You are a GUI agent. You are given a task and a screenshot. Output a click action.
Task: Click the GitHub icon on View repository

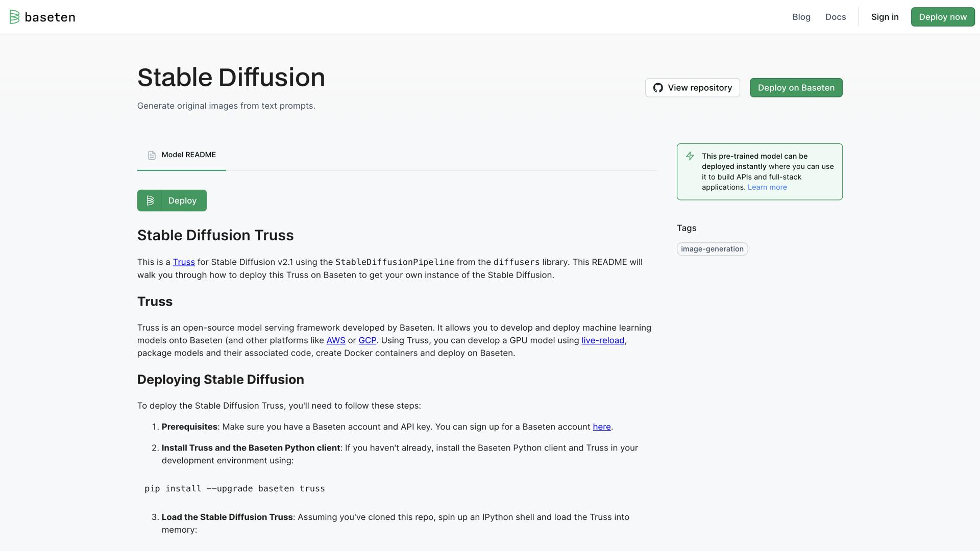pyautogui.click(x=658, y=88)
